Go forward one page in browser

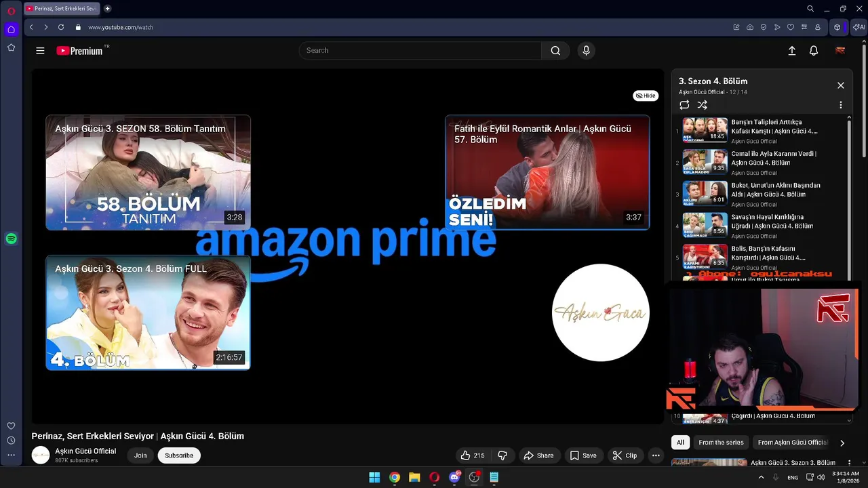point(45,27)
